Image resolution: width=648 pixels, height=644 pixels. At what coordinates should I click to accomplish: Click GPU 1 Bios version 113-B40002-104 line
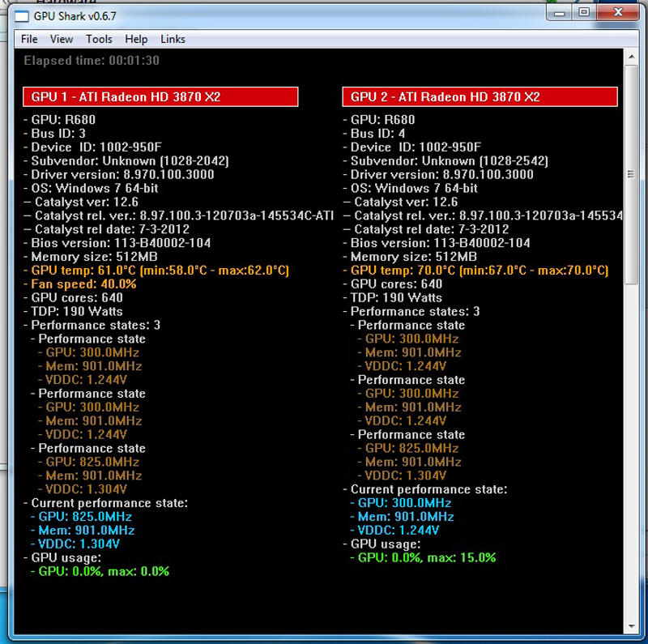[117, 243]
